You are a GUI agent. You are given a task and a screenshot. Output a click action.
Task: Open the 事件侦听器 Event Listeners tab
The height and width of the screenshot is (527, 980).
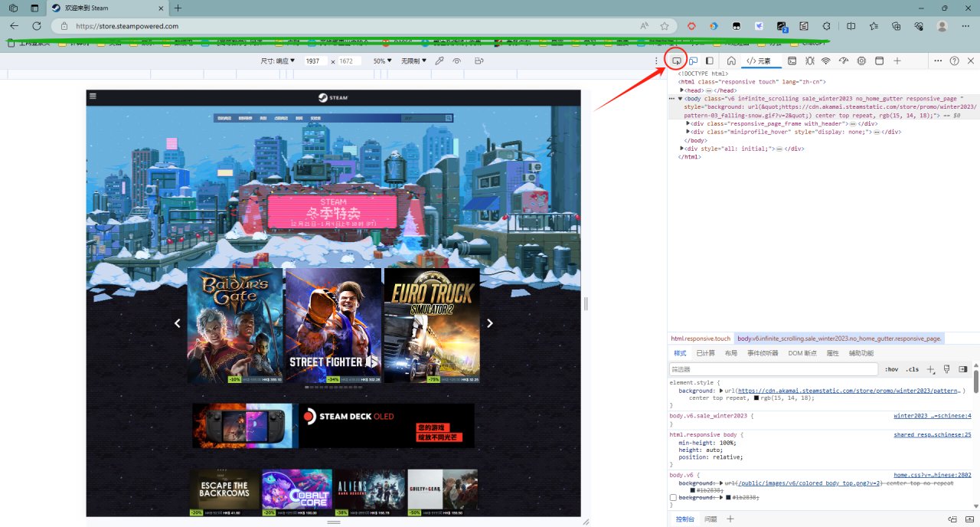click(x=763, y=353)
